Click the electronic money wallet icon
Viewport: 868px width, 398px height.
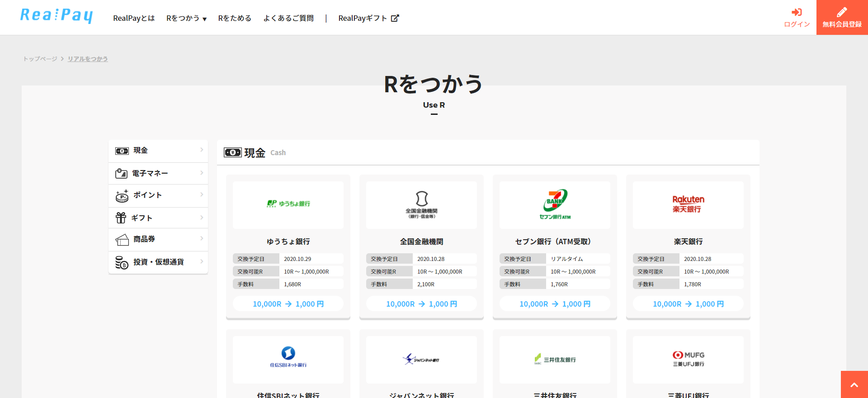(x=121, y=173)
